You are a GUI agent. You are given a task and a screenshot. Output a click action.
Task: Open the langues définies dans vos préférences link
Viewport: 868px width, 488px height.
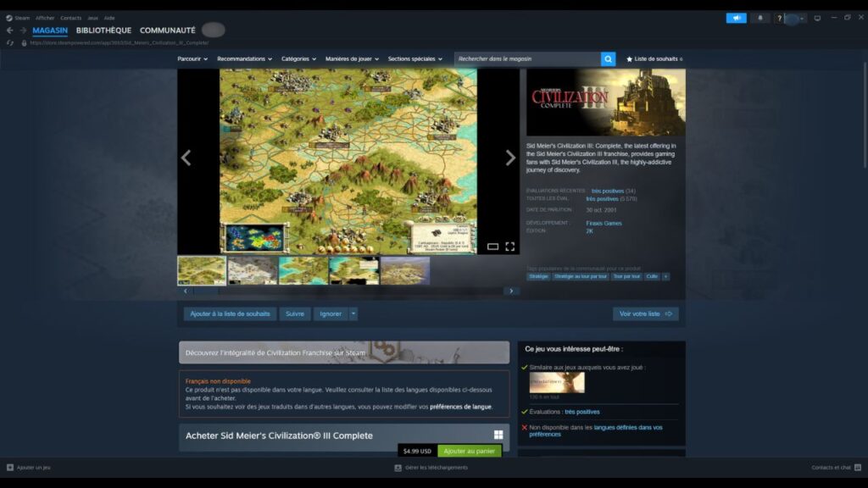point(596,430)
